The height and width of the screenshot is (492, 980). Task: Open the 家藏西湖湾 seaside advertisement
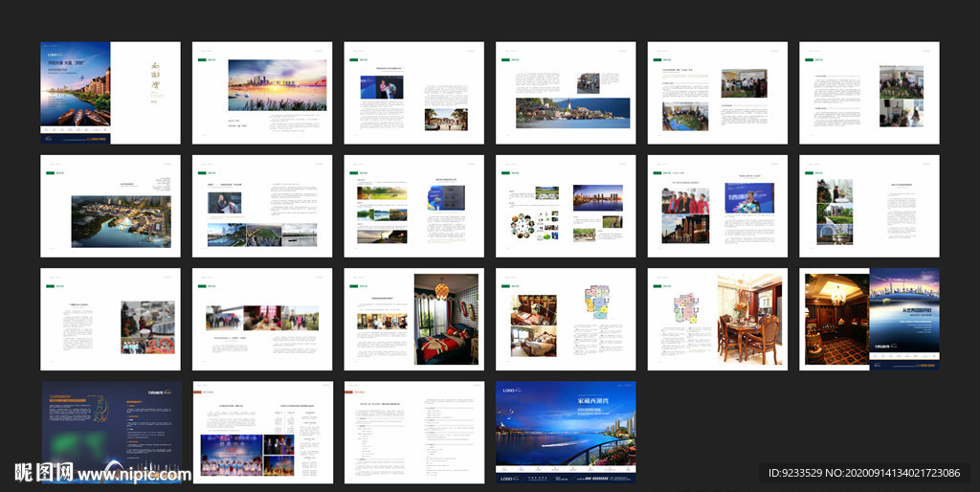tap(565, 432)
